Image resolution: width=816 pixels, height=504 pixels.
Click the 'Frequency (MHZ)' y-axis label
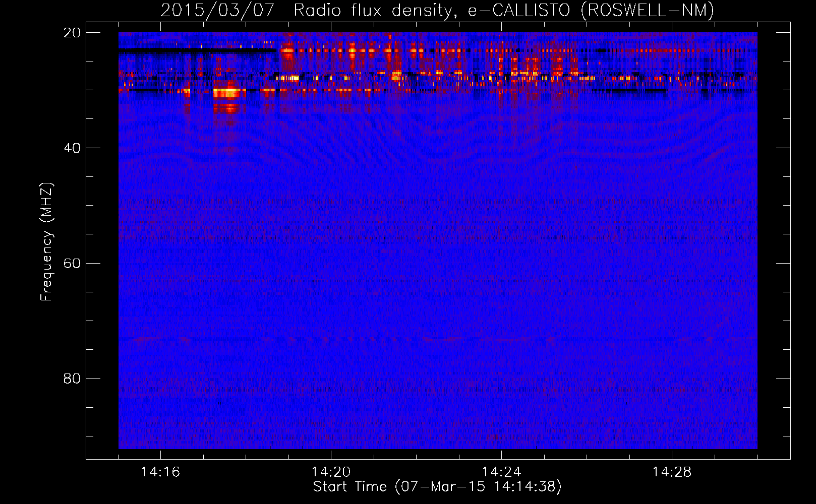[x=46, y=242]
